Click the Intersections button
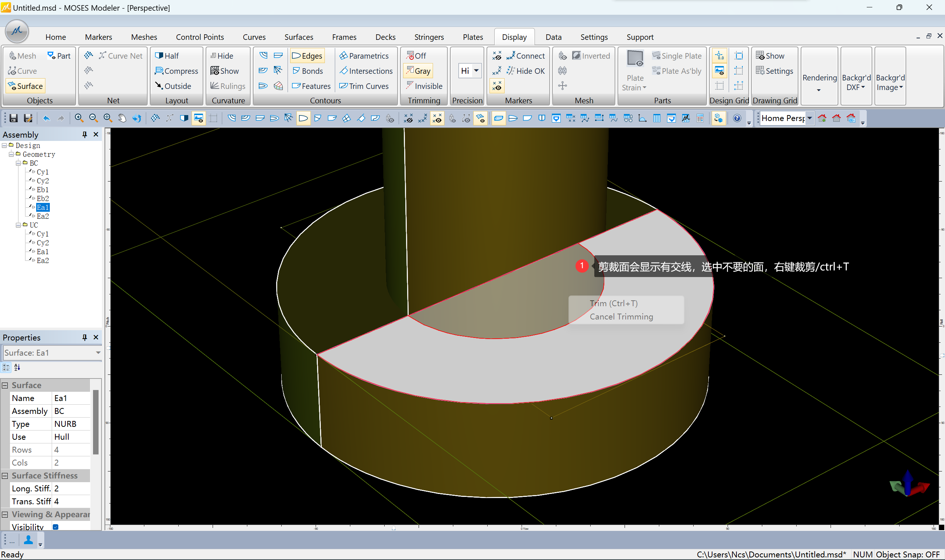 coord(366,71)
